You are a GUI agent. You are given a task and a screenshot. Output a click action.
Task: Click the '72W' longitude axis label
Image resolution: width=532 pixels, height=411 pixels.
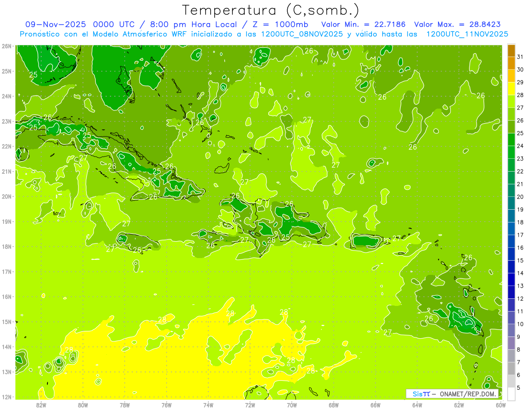tap(250, 405)
